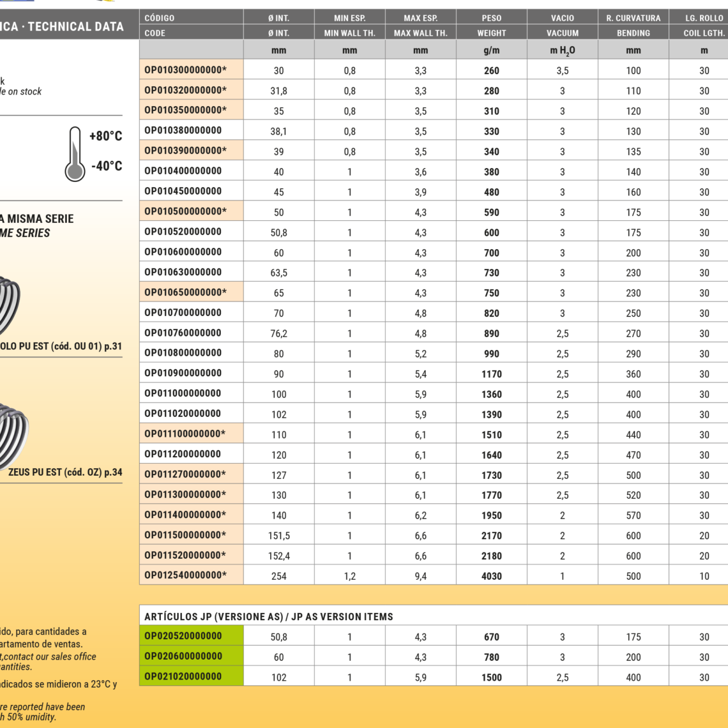Click the -40°C minimum temperature label
This screenshot has width=728, height=728.
pos(107,166)
